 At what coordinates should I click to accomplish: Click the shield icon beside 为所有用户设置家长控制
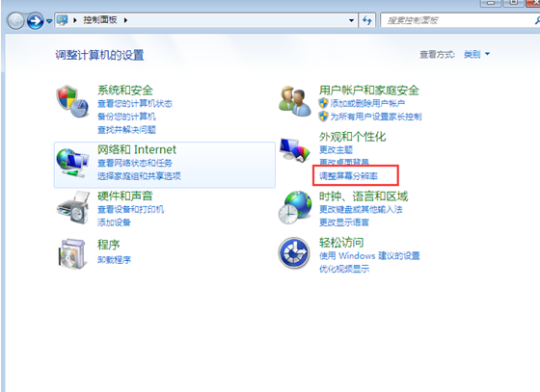[x=323, y=117]
